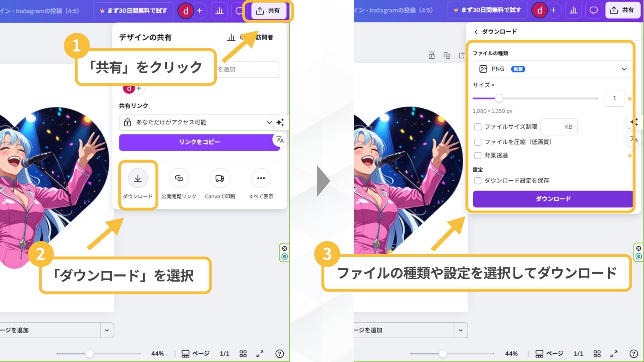Enable the ファイルを圧縮（低画質） checkbox
The image size is (644, 362).
click(x=478, y=142)
